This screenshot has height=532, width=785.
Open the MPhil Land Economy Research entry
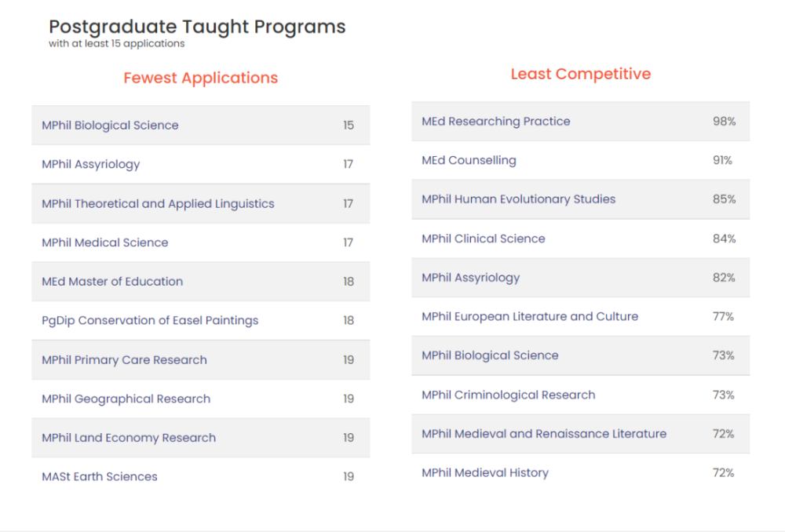coord(201,438)
